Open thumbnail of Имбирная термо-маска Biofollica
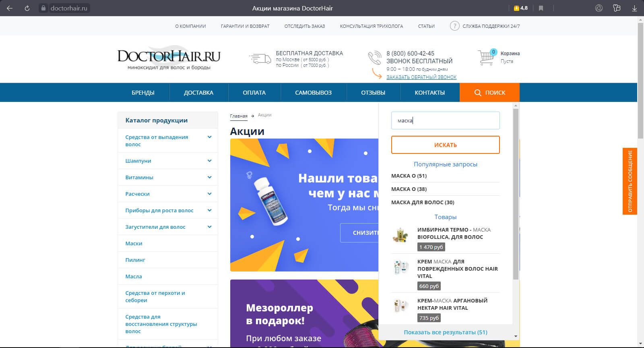644x348 pixels. pos(400,234)
